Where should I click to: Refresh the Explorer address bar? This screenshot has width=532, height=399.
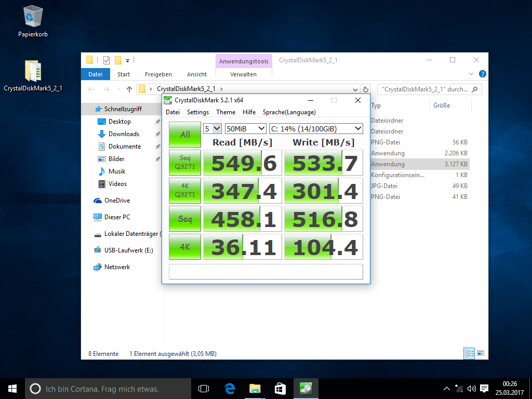tap(365, 89)
